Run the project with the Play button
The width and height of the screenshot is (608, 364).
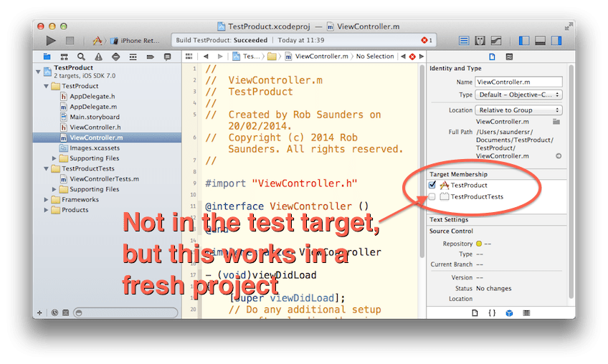(51, 40)
